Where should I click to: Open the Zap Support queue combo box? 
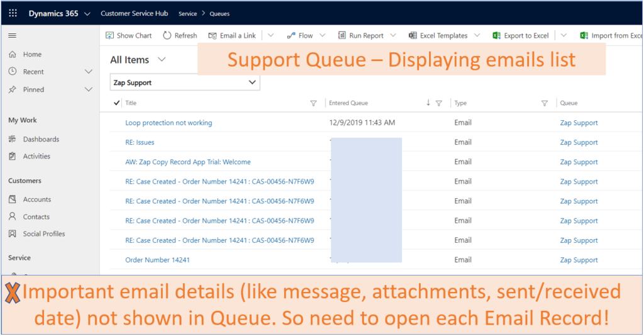[185, 82]
